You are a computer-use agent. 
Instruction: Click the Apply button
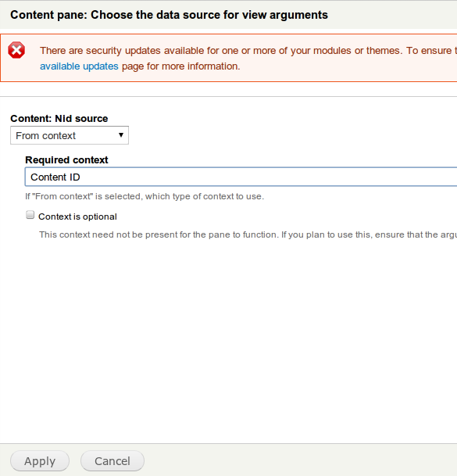coord(40,461)
